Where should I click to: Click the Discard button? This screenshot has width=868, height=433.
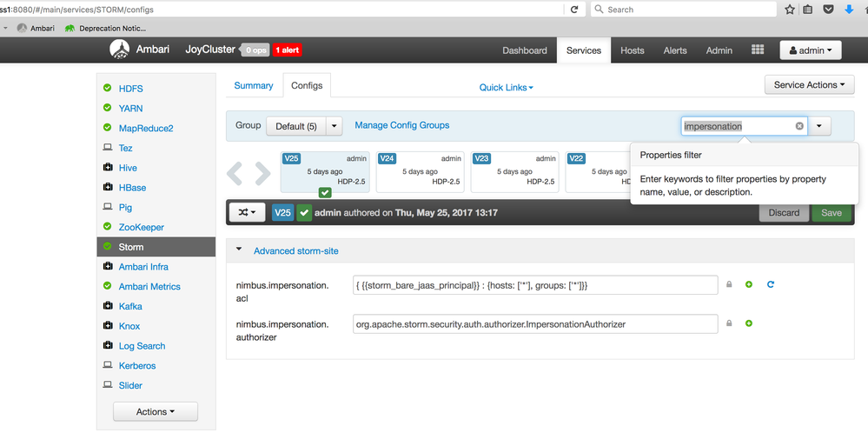point(784,213)
